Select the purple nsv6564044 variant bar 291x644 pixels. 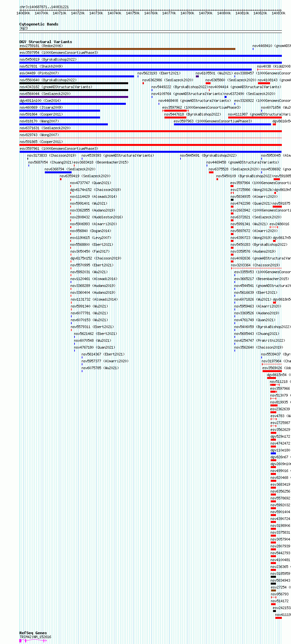click(x=74, y=97)
